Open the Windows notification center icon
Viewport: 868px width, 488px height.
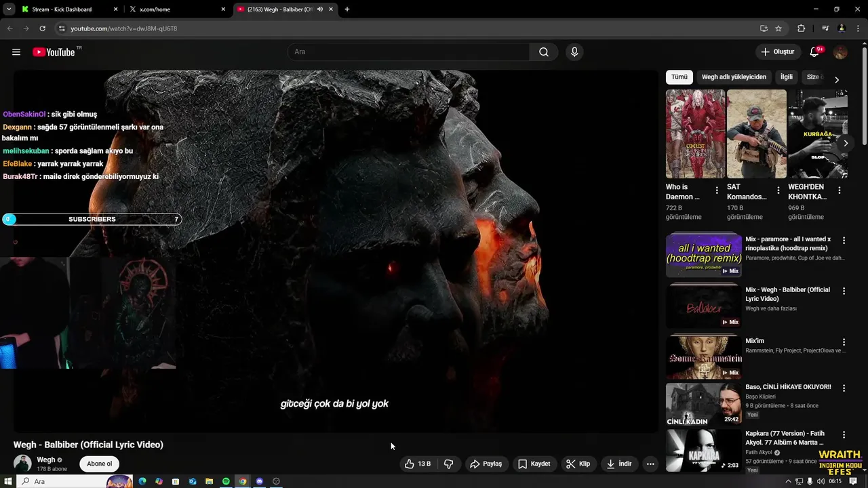853,481
